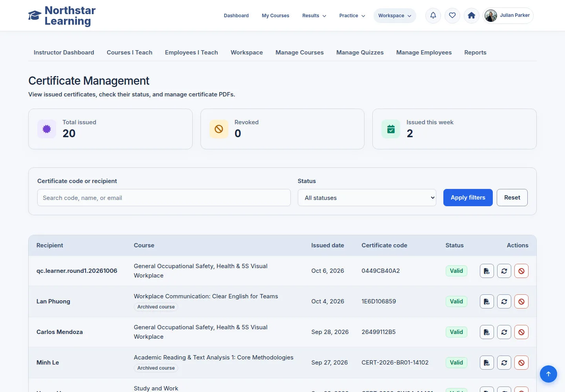Image resolution: width=565 pixels, height=392 pixels.
Task: Regenerate Lan Phuong's certificate
Action: tap(504, 301)
